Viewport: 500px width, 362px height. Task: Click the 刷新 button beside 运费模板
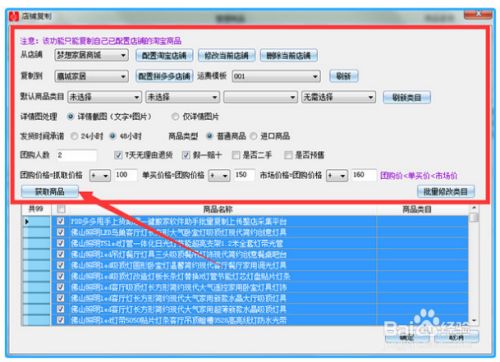(343, 76)
